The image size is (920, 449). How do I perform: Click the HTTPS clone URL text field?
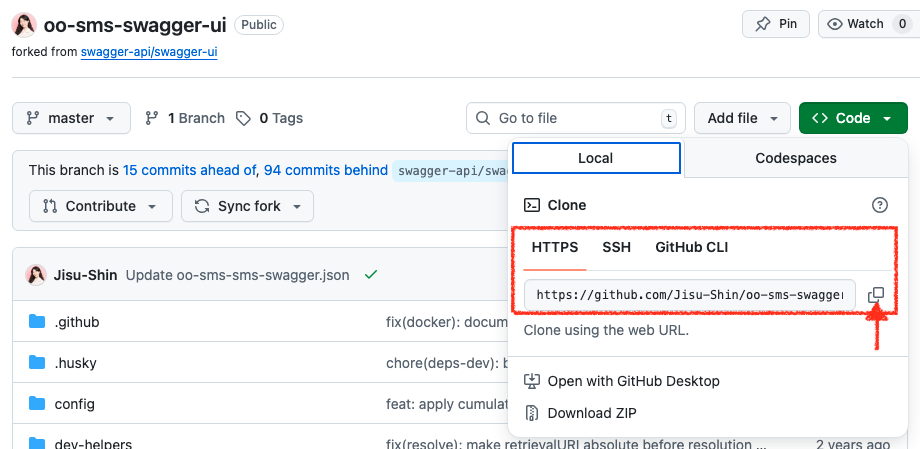690,295
